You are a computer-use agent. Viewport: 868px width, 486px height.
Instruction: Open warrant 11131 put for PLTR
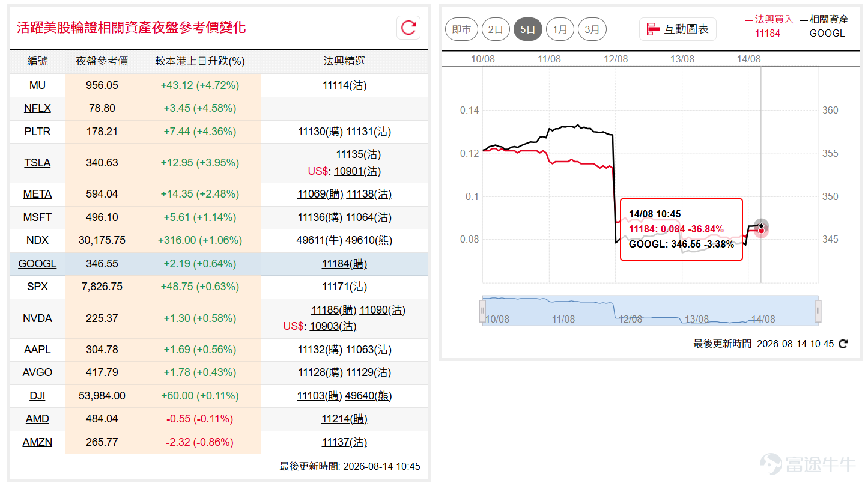click(x=369, y=132)
